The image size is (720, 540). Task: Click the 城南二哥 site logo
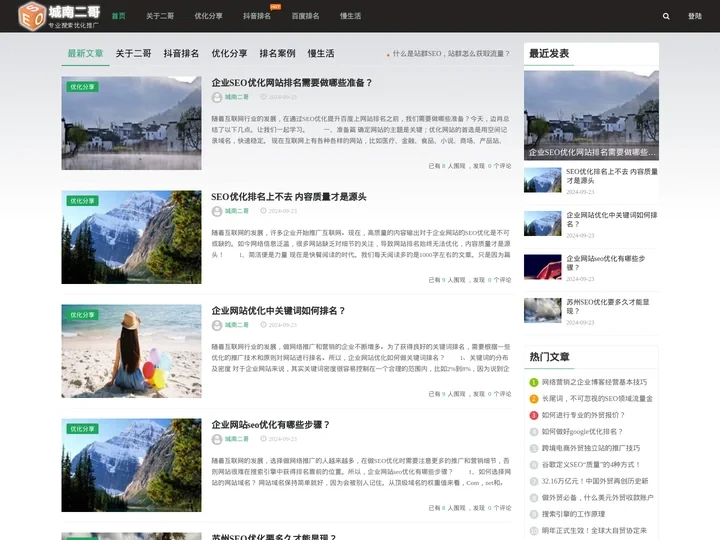pyautogui.click(x=59, y=16)
